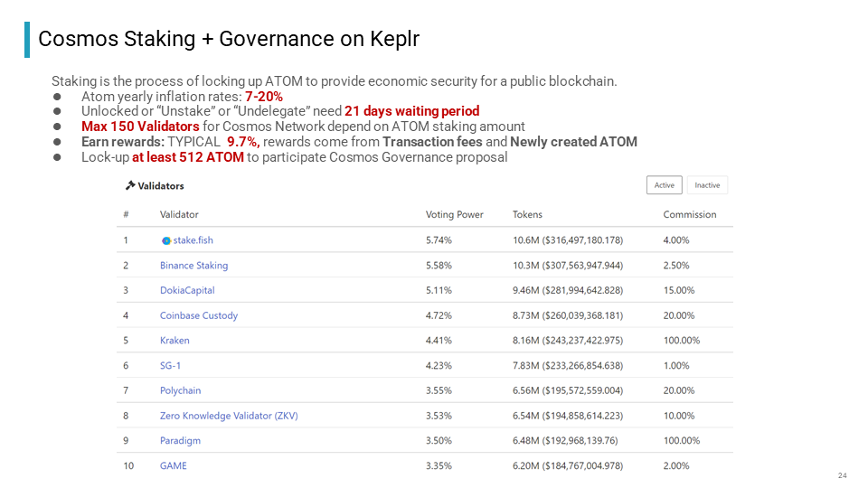Select voting power value 5.58%
868x488 pixels.
[x=439, y=266]
